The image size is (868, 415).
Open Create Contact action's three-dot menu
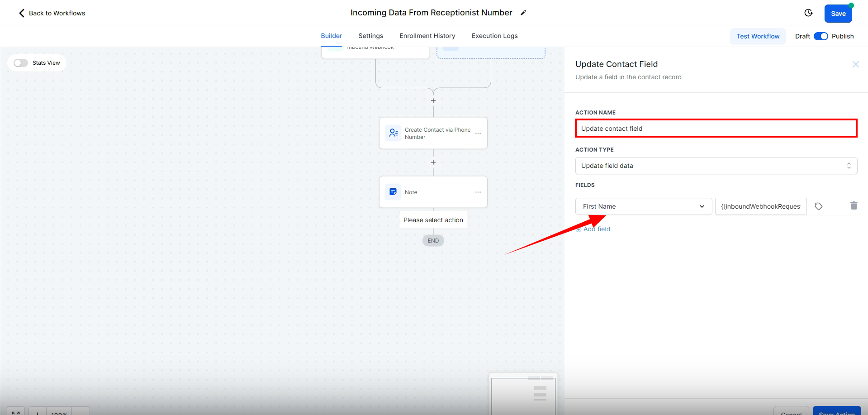[x=478, y=134]
